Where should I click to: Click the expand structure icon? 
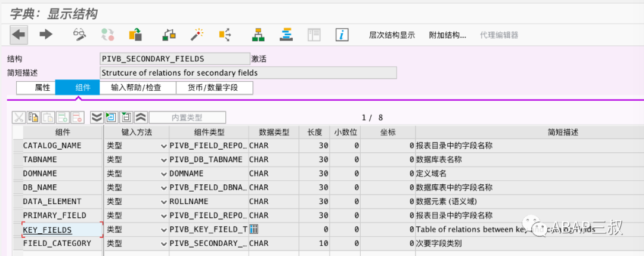coord(111,118)
